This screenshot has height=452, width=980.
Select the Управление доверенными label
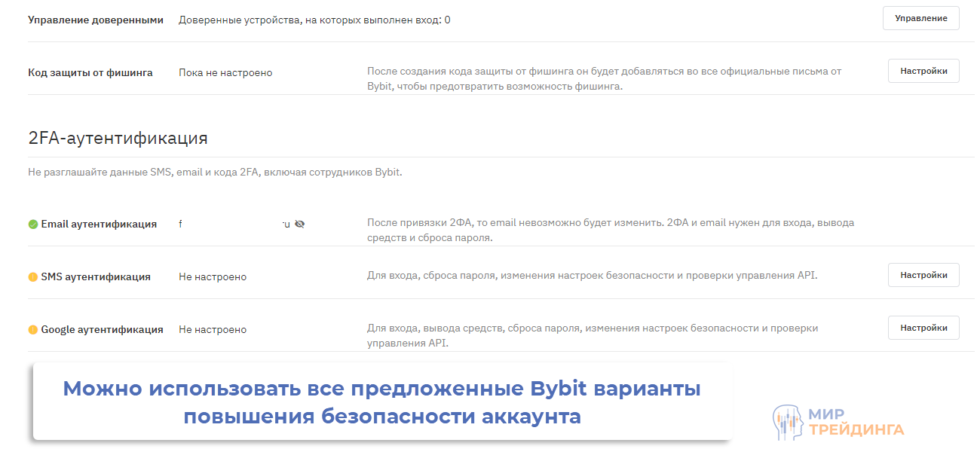pos(96,20)
